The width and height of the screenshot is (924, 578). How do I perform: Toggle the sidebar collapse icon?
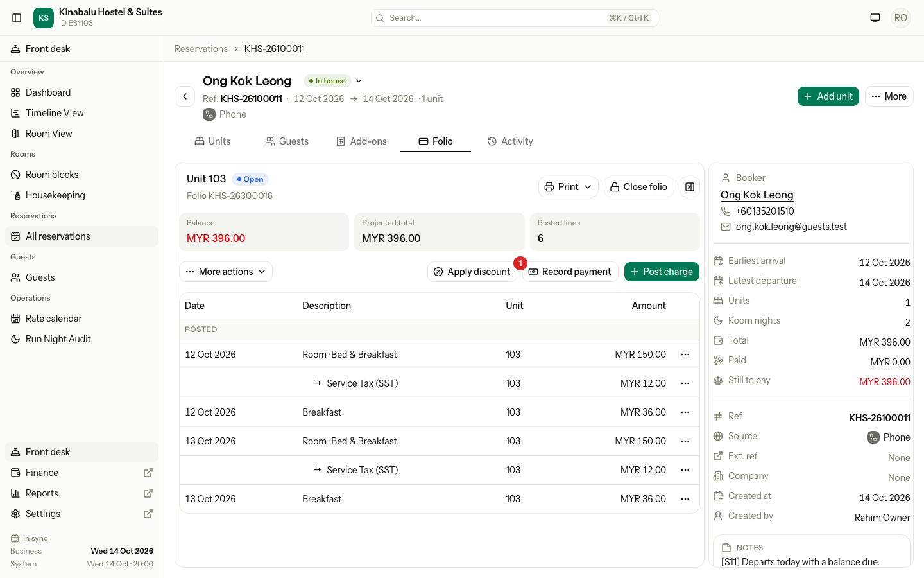tap(17, 18)
